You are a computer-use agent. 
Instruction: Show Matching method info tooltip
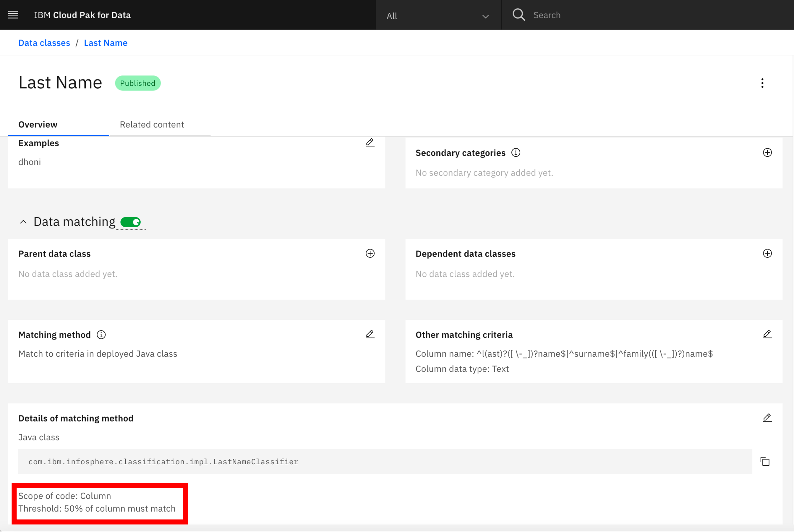pyautogui.click(x=101, y=335)
